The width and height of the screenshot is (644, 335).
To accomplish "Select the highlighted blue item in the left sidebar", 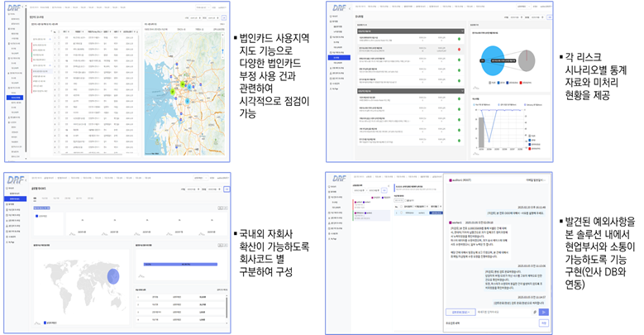I will 16,97.
